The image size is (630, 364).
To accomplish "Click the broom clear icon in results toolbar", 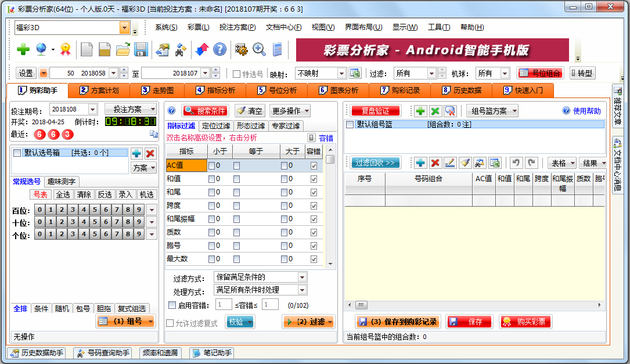I will (465, 163).
